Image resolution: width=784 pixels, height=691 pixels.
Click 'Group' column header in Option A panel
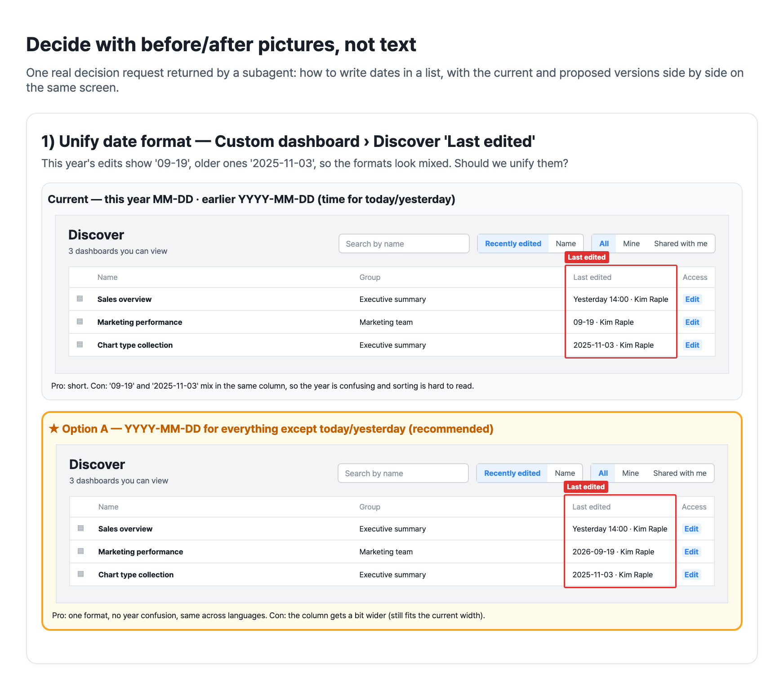point(370,507)
